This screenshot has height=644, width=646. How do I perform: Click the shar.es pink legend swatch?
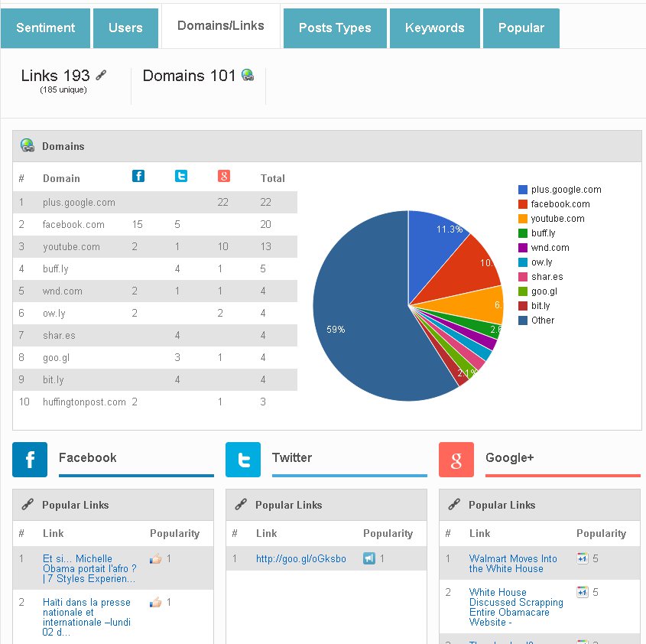tap(523, 277)
